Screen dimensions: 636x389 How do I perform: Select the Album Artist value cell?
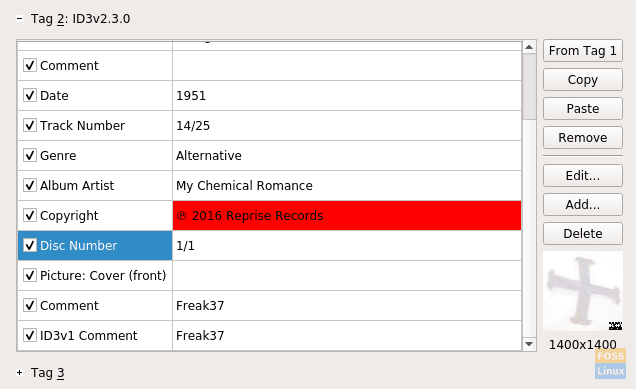[x=347, y=185]
